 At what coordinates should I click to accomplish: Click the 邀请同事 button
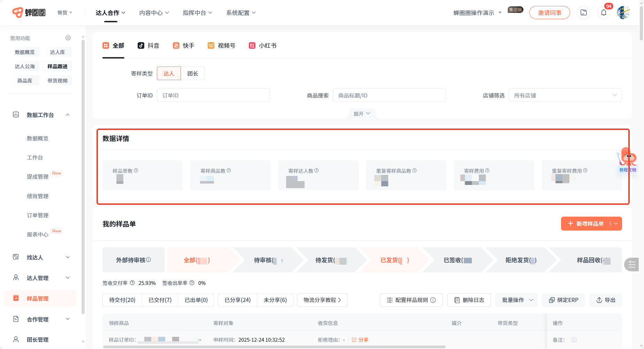(x=550, y=13)
